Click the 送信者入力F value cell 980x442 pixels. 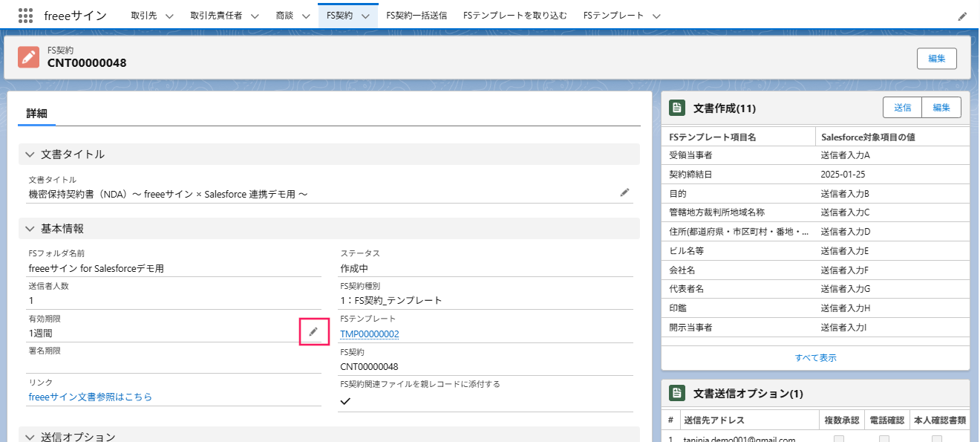pos(845,270)
